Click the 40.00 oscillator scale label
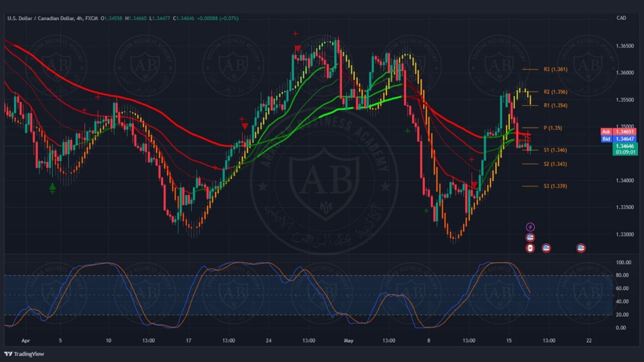This screenshot has height=362, width=644. click(622, 302)
